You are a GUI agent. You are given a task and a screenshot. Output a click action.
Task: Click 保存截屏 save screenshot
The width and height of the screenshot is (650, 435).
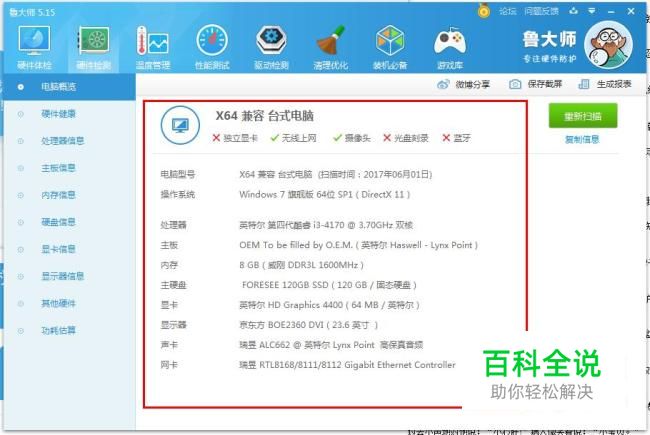pos(535,84)
